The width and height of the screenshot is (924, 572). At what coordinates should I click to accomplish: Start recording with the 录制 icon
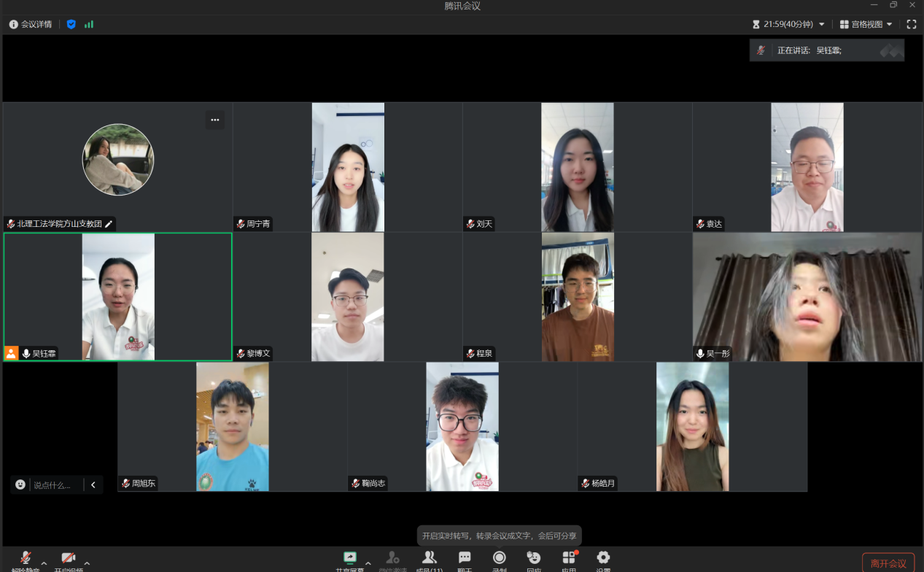pos(499,558)
